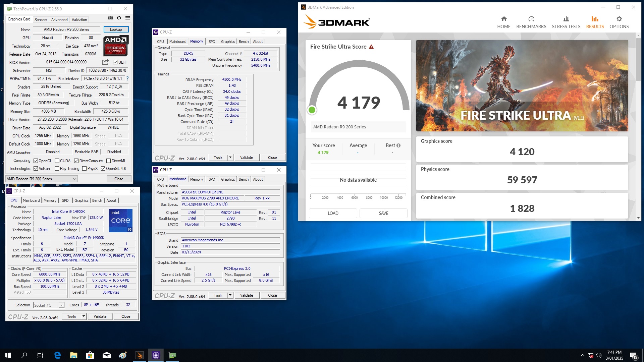Toggle the OpenGL 4.6 checkbox
This screenshot has height=362, width=644.
point(103,169)
